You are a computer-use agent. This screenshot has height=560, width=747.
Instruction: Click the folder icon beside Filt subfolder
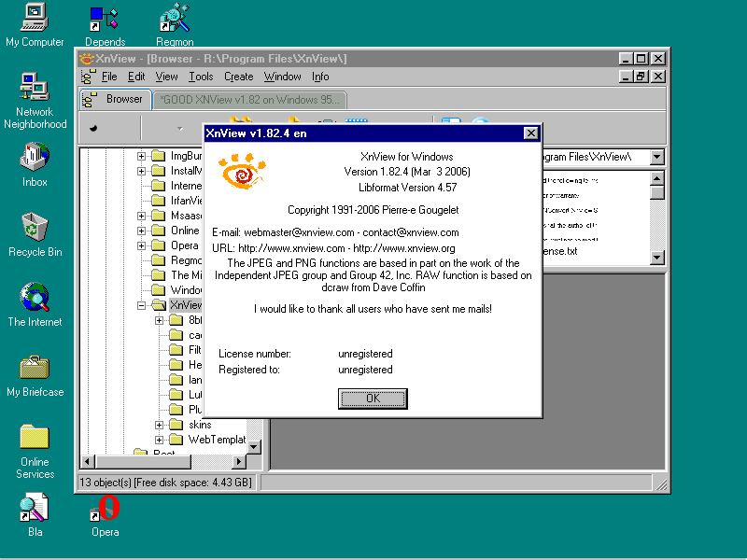point(176,350)
